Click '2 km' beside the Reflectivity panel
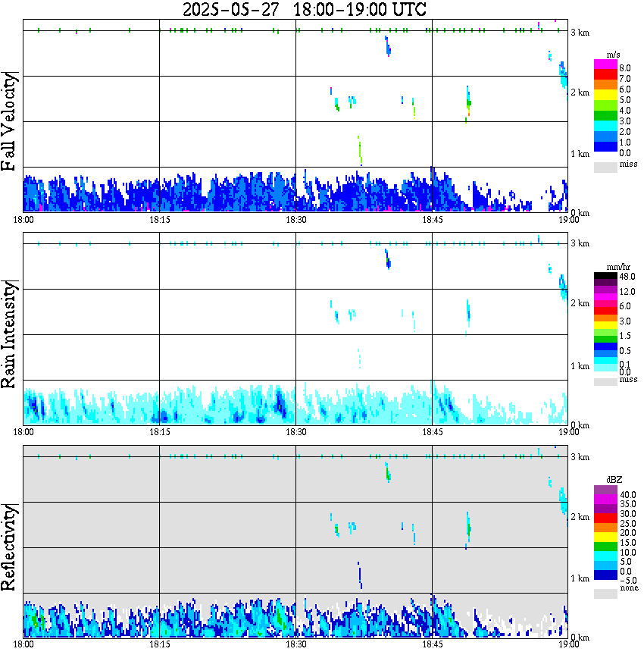Viewport: 644px width, 658px height. (580, 517)
